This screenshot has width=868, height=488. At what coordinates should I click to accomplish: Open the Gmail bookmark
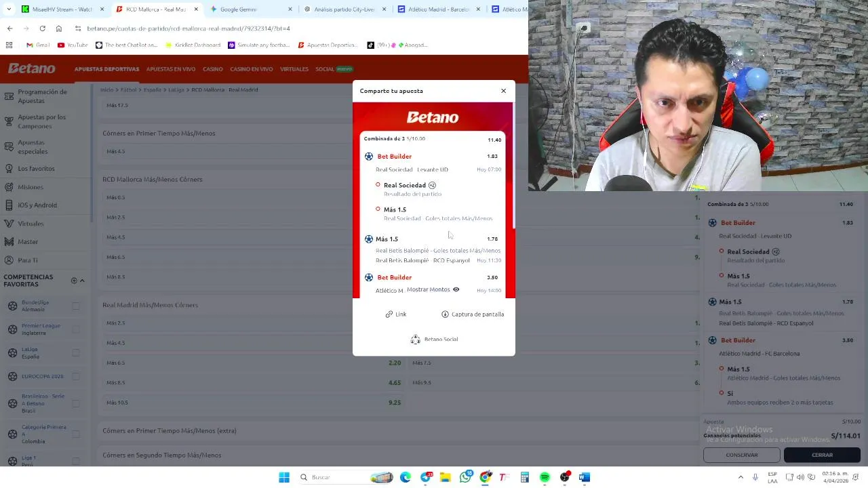38,45
